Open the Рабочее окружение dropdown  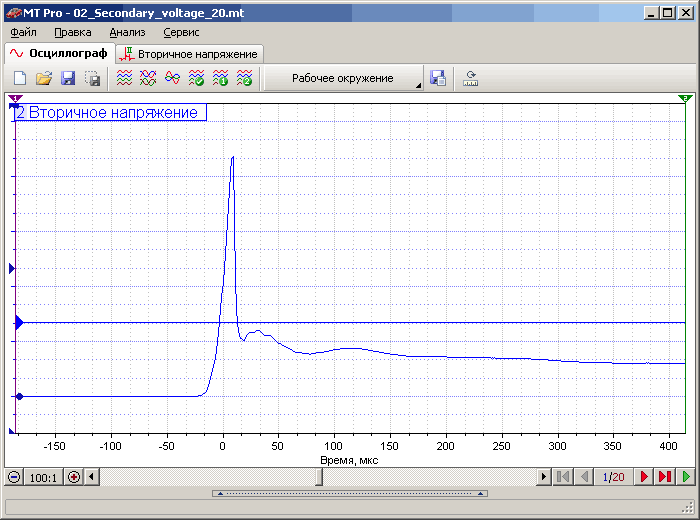(343, 78)
